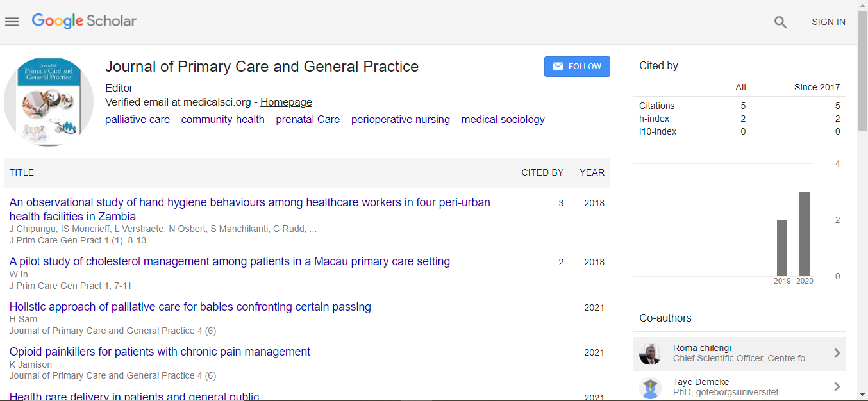Expand the chevron next to Roma chilengi
The width and height of the screenshot is (868, 401).
tap(837, 353)
